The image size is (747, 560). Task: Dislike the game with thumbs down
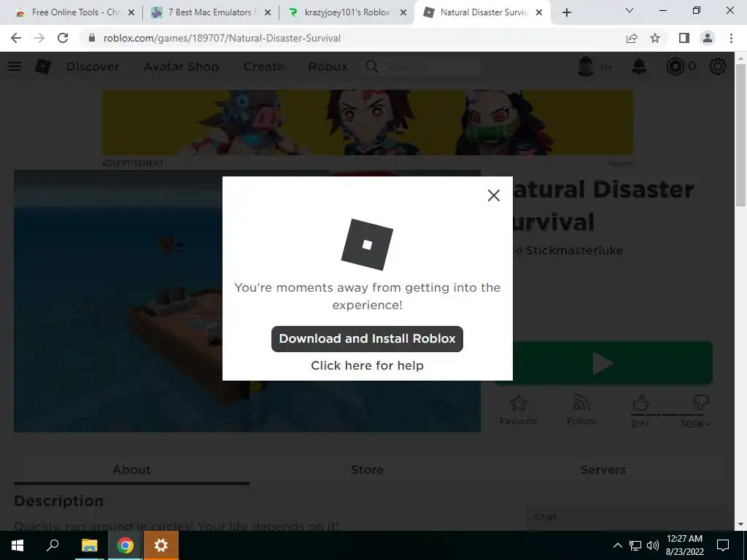700,403
